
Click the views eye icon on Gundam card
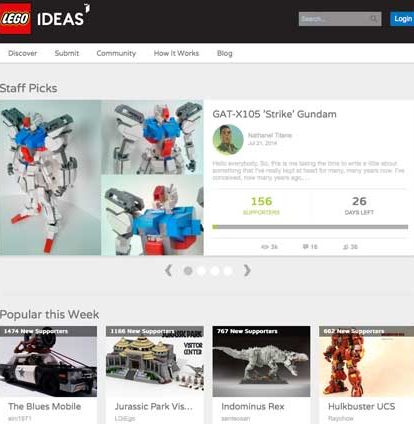(x=265, y=247)
